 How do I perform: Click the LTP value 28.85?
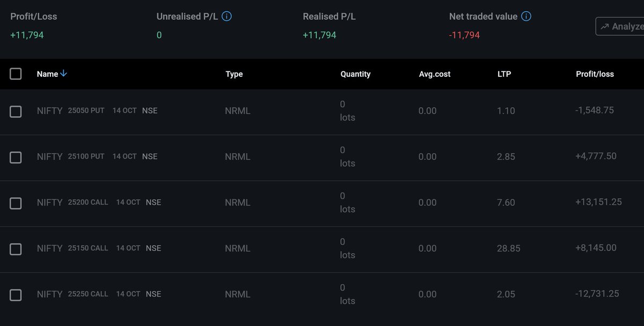509,248
